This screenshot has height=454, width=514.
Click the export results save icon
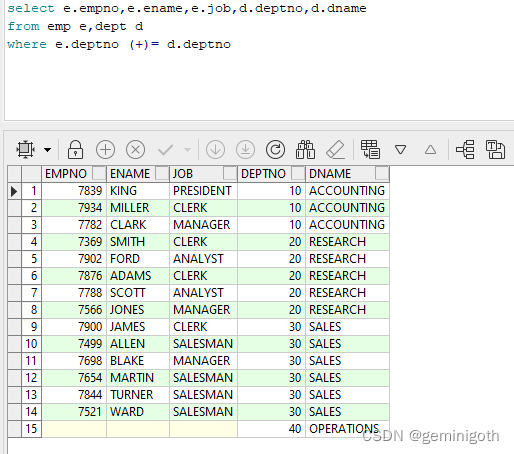tap(495, 149)
